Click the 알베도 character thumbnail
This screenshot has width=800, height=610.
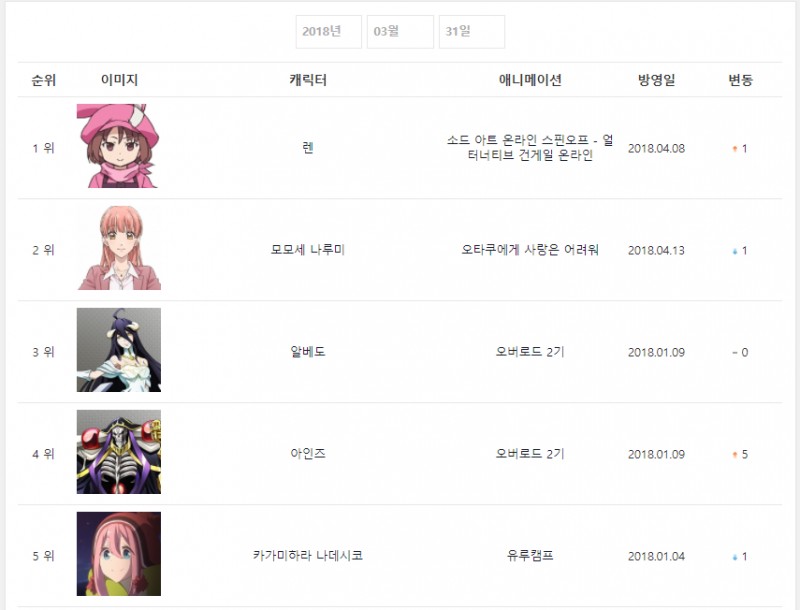118,350
